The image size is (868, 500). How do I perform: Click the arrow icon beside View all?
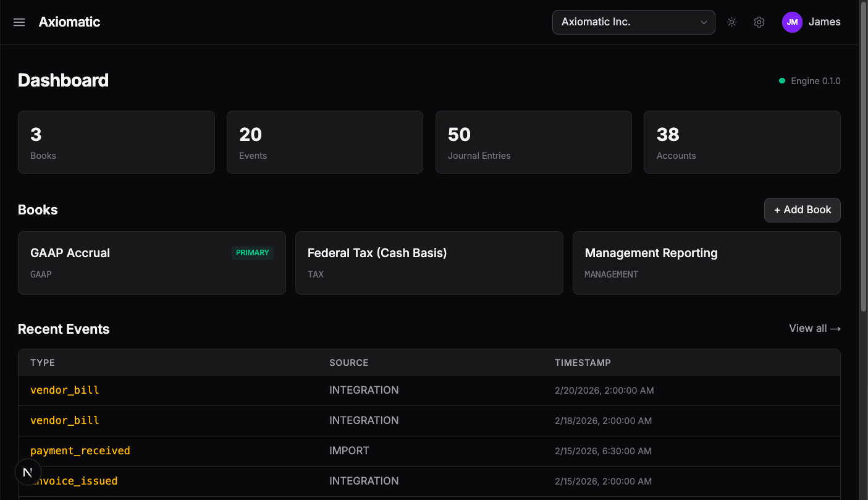tap(835, 329)
